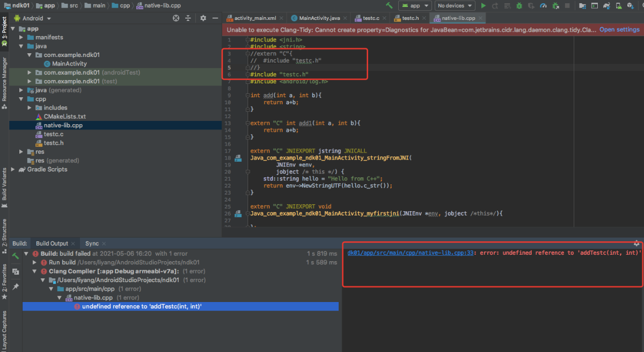Viewport: 644px width, 352px height.
Task: Click the Debug app bug icon
Action: [519, 5]
